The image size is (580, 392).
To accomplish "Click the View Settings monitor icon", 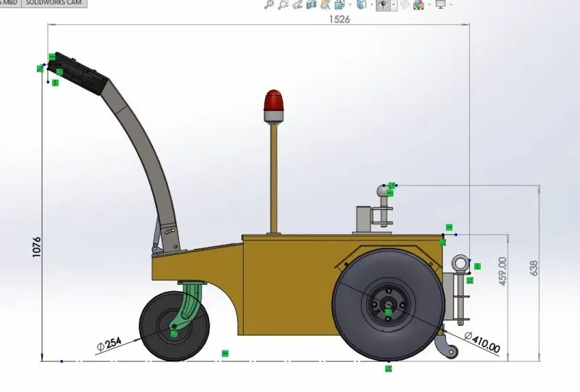I will point(439,4).
